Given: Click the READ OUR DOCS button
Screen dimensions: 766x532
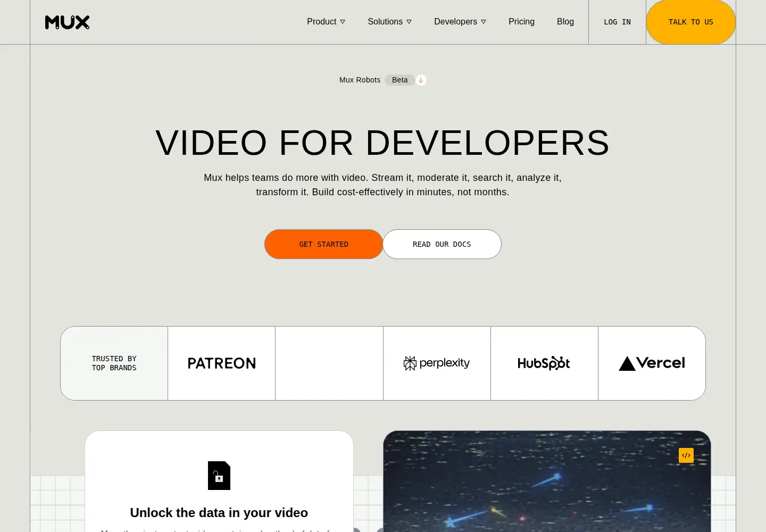Looking at the screenshot, I should [442, 244].
